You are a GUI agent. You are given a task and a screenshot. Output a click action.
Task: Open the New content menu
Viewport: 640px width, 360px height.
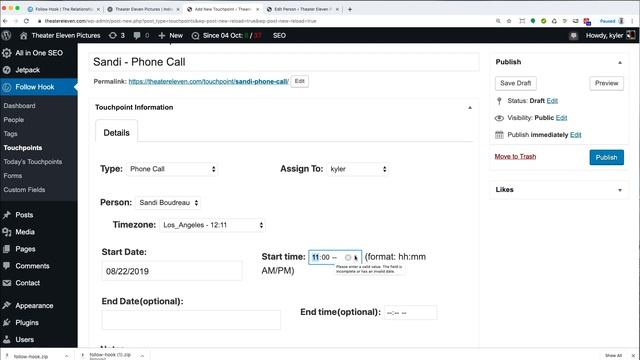pos(171,36)
